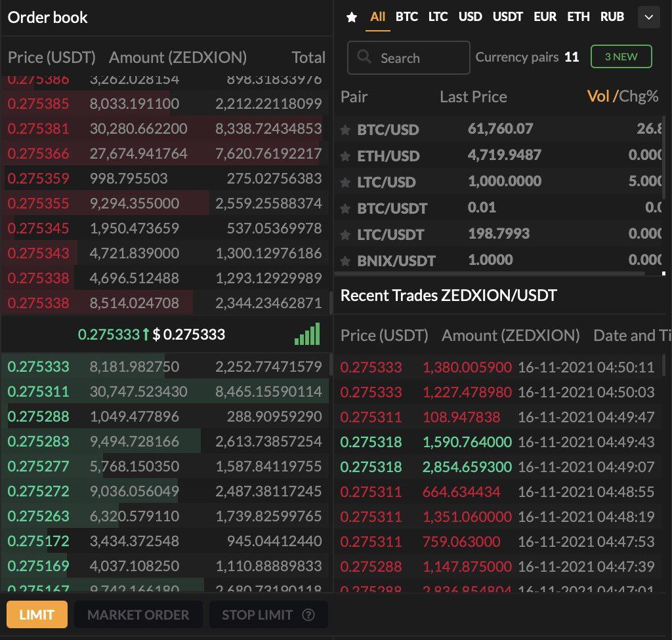This screenshot has height=640, width=672.
Task: Switch to the USDT tab
Action: [x=508, y=16]
